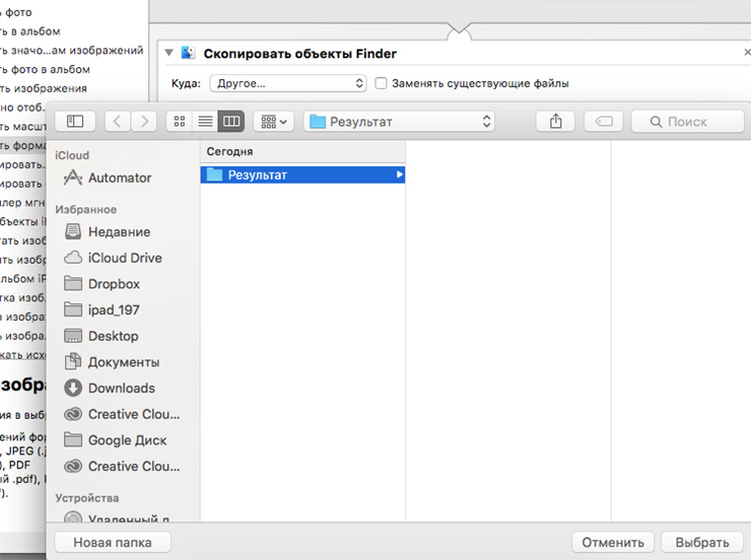Click the Desktop icon in sidebar
Viewport: 751px width, 560px height.
[73, 336]
